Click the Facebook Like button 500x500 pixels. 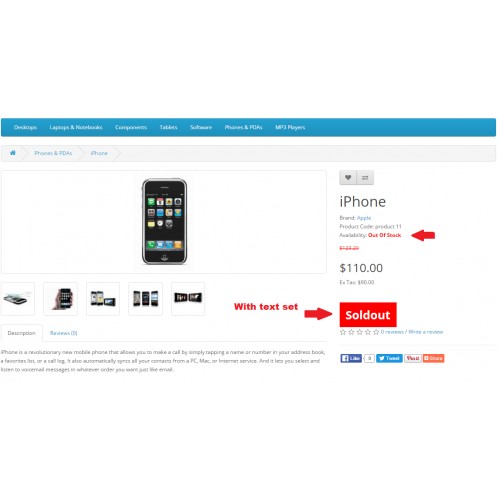pos(351,358)
